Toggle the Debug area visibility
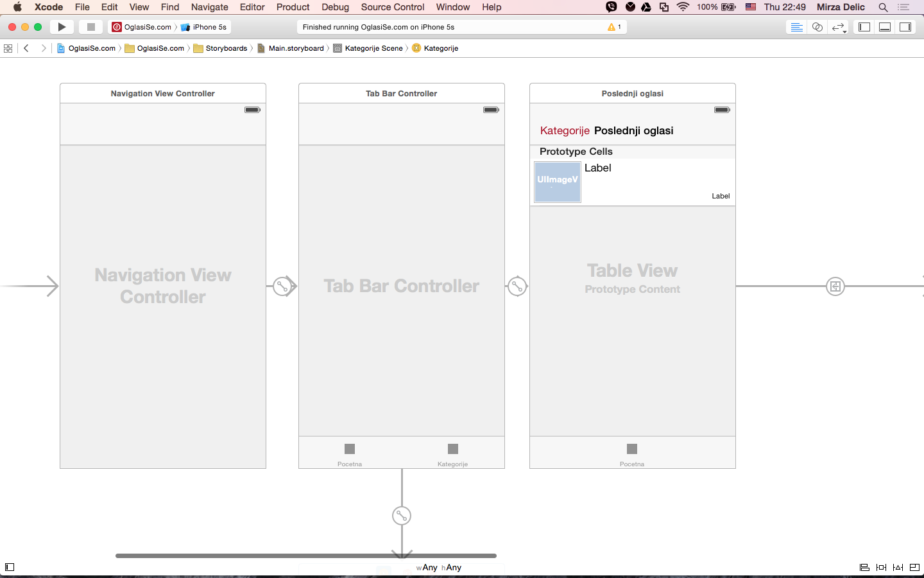The height and width of the screenshot is (578, 924). pyautogui.click(x=886, y=27)
